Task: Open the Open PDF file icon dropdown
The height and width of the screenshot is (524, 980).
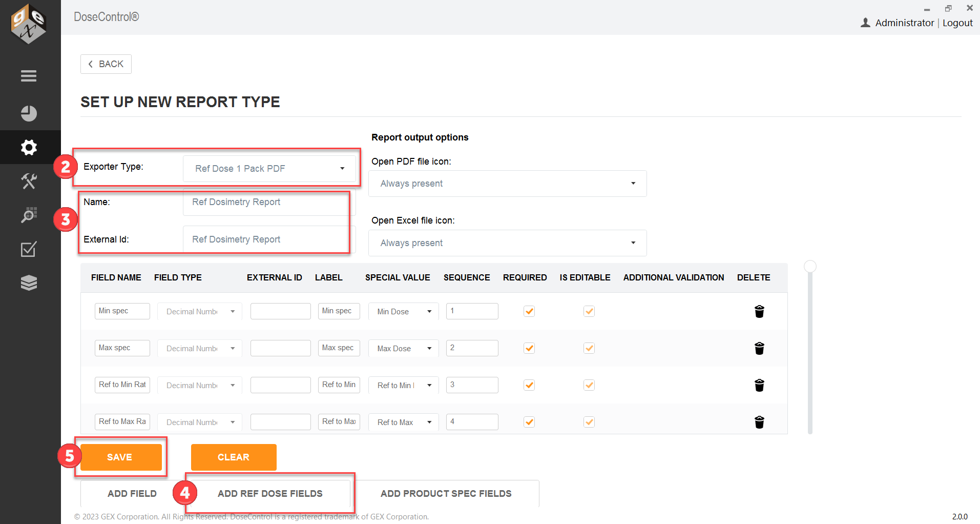Action: (x=507, y=184)
